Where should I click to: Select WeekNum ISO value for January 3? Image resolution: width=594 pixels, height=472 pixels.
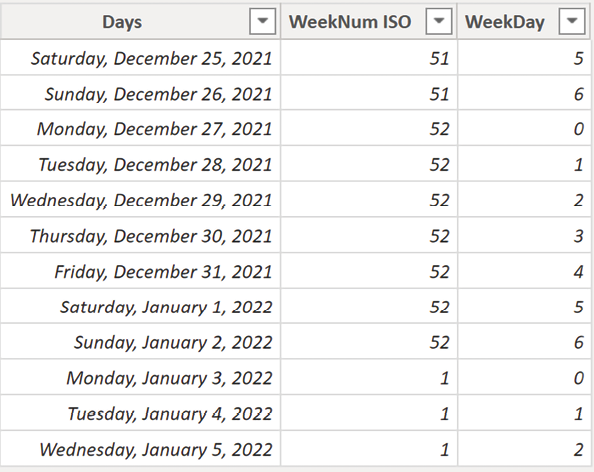coord(369,377)
